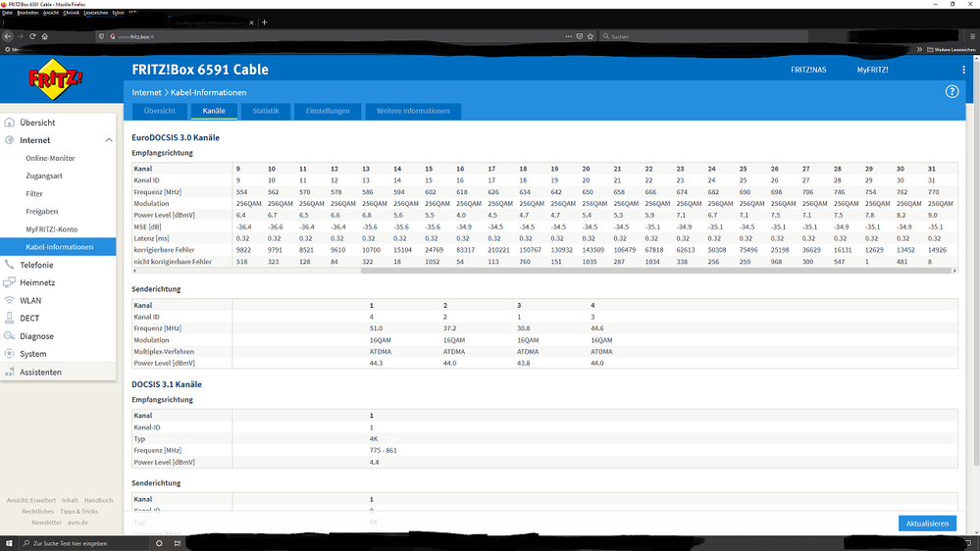
Task: Open Cortana circle icon in taskbar
Action: coord(159,543)
